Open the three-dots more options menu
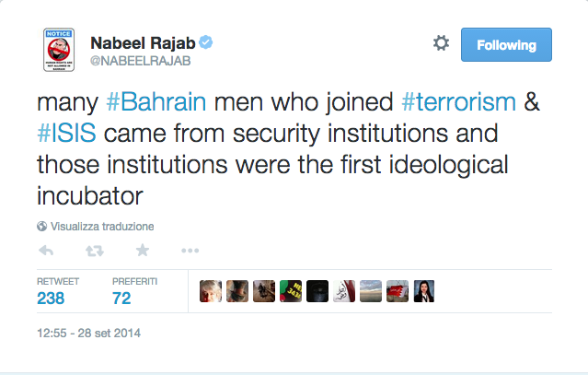 tap(190, 250)
